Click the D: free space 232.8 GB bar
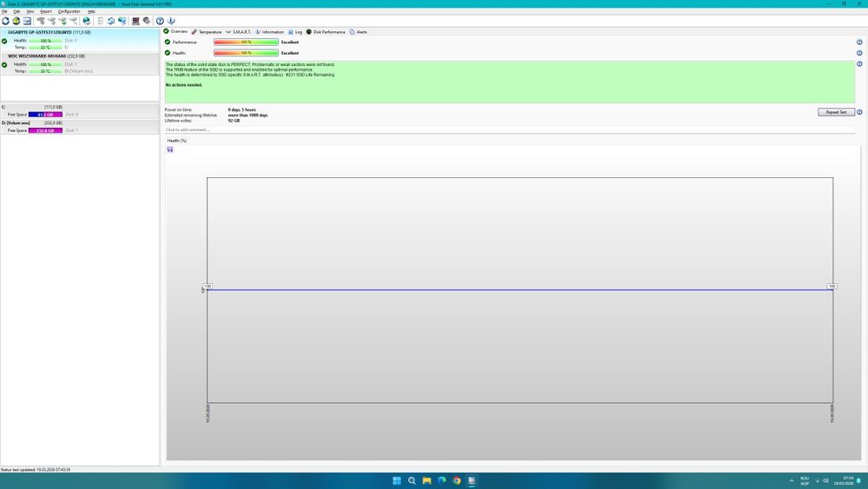Image resolution: width=868 pixels, height=489 pixels. coord(45,130)
